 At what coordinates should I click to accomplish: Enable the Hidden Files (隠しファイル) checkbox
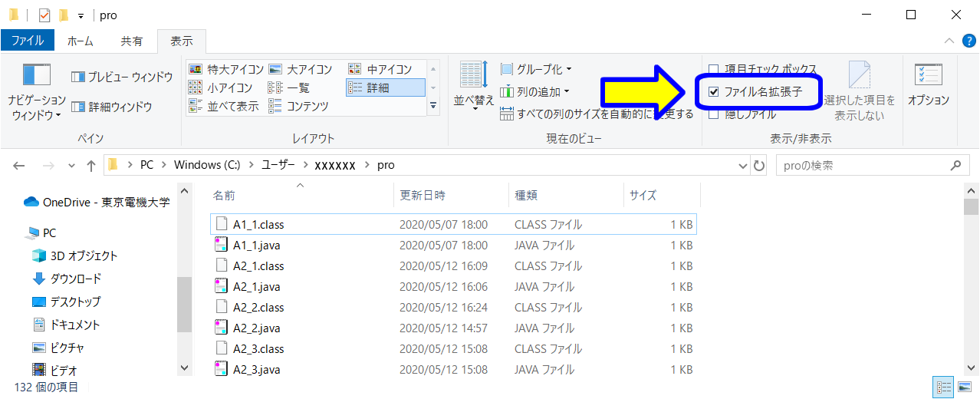point(714,114)
